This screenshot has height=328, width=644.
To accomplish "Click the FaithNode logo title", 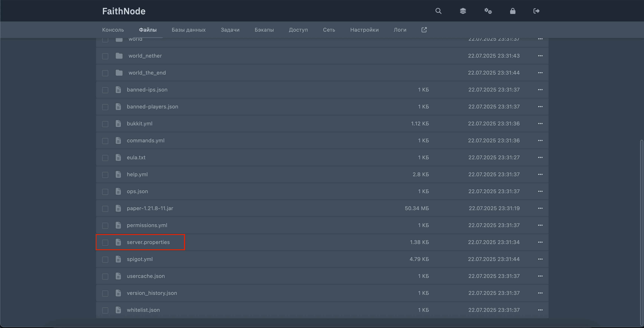I will coord(124,11).
